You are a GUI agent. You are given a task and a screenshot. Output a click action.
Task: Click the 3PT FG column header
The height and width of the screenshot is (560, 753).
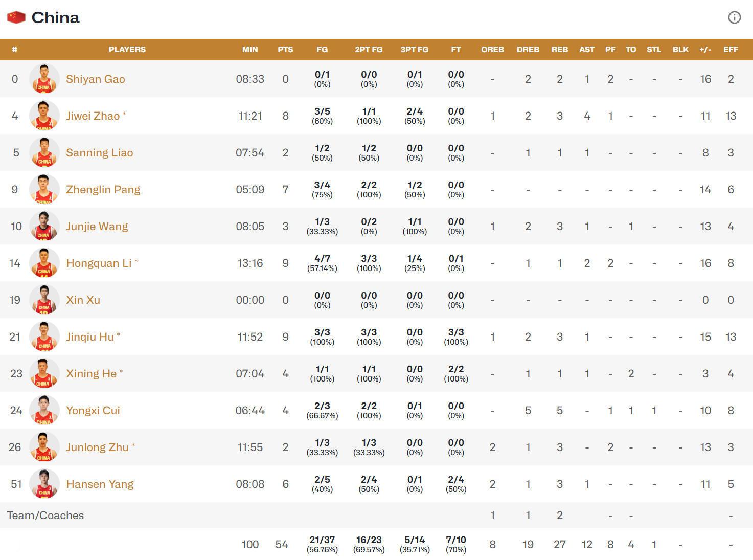[415, 50]
